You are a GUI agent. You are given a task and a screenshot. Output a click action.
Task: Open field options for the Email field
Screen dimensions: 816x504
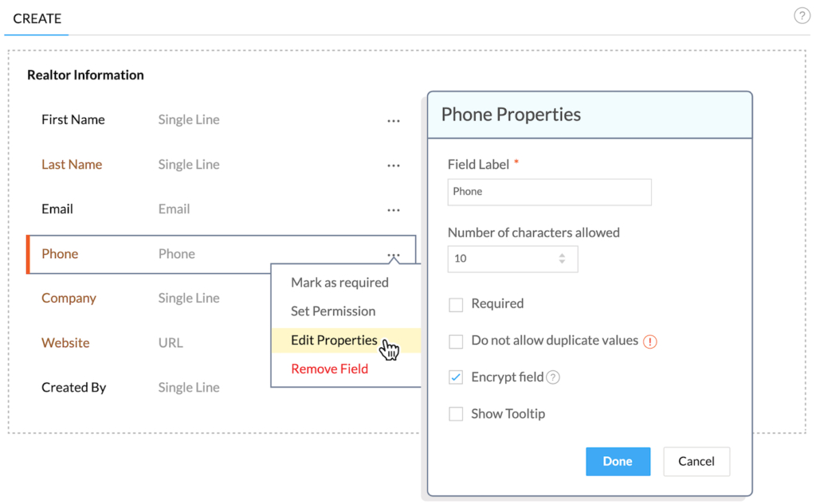click(x=393, y=209)
